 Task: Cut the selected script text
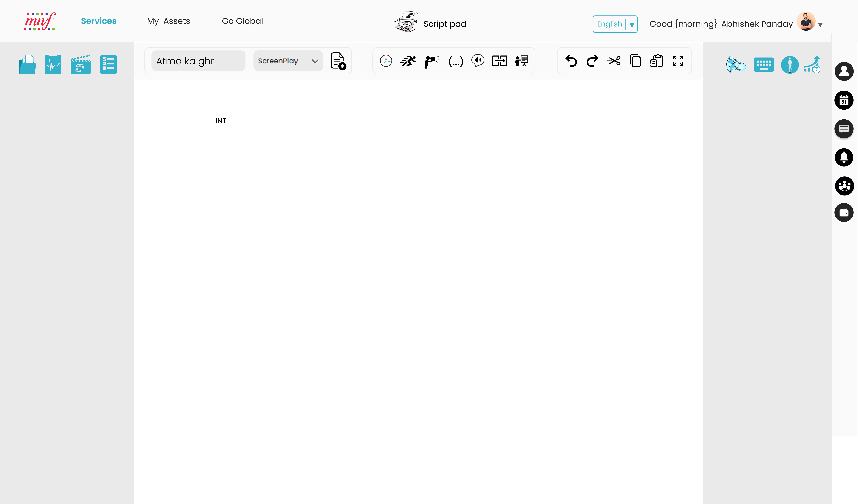pyautogui.click(x=614, y=61)
